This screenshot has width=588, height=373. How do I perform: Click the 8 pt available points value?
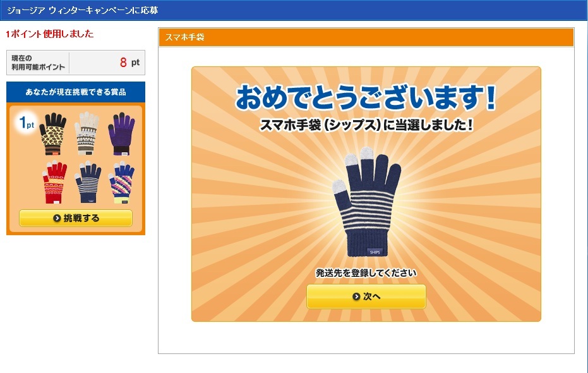(129, 63)
